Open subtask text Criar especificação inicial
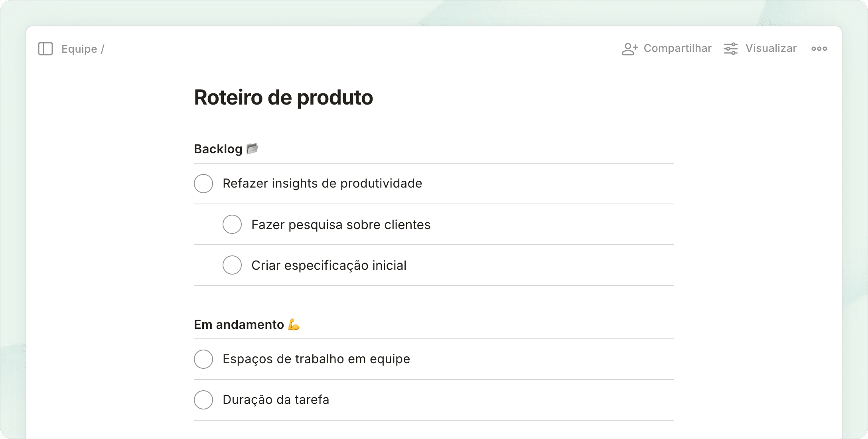The image size is (868, 439). click(x=329, y=265)
